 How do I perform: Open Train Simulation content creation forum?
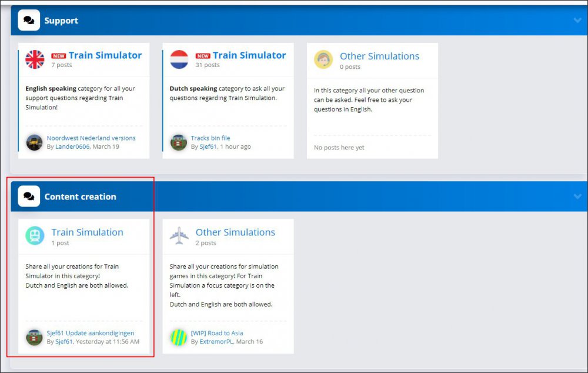point(87,232)
